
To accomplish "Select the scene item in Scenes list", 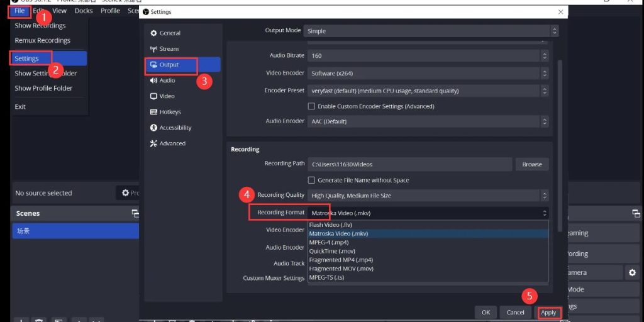I will [74, 231].
